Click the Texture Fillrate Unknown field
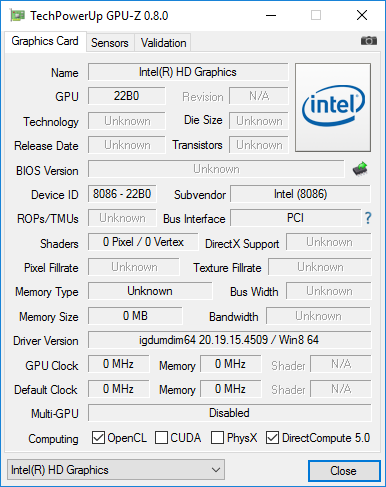The width and height of the screenshot is (386, 487). point(320,267)
